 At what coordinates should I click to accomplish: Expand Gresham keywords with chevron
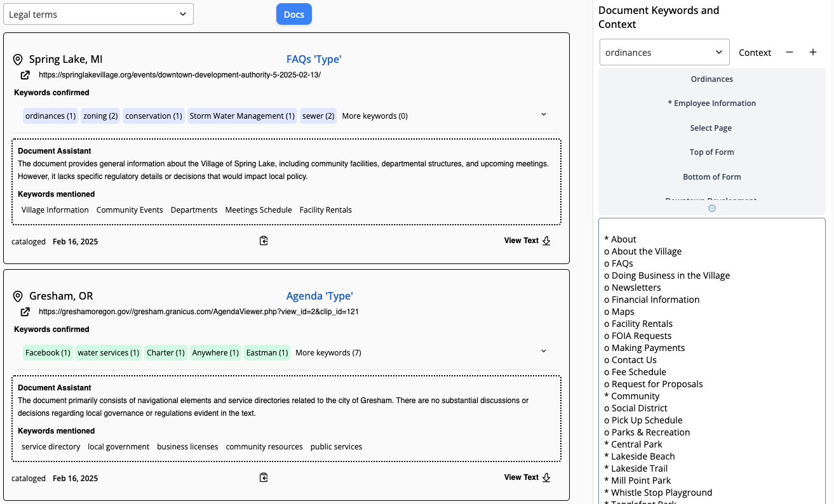tap(544, 351)
